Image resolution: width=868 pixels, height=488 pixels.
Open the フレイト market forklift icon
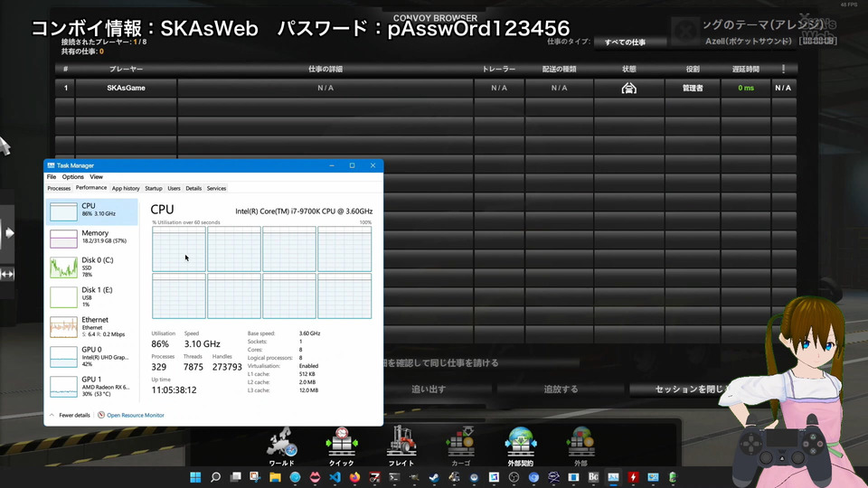click(x=401, y=446)
